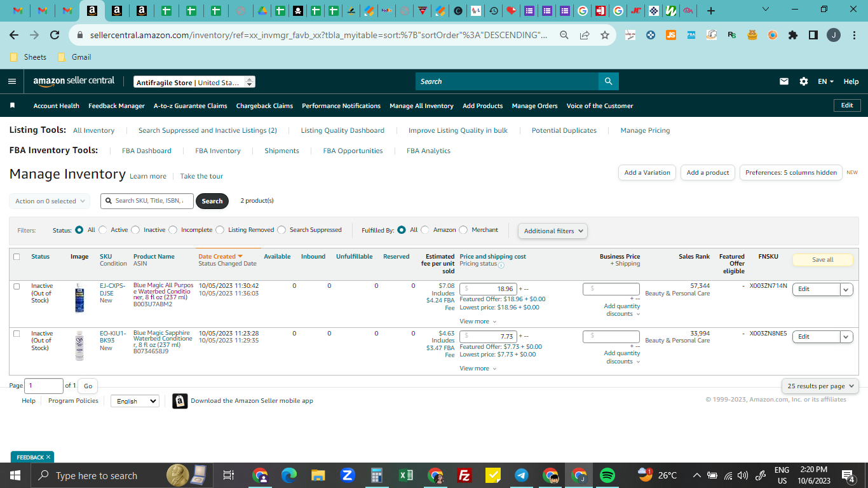868x488 pixels.
Task: Open a new browser tab with plus icon
Action: pos(711,11)
